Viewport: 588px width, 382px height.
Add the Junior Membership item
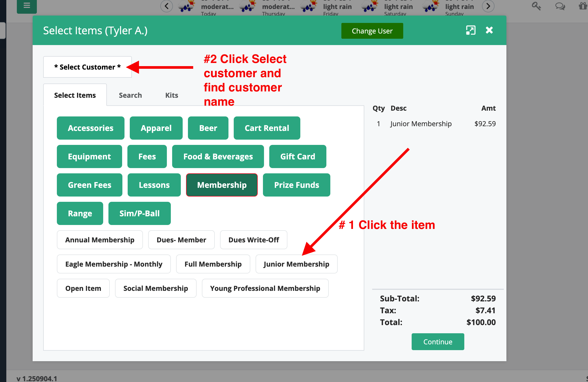pyautogui.click(x=296, y=264)
